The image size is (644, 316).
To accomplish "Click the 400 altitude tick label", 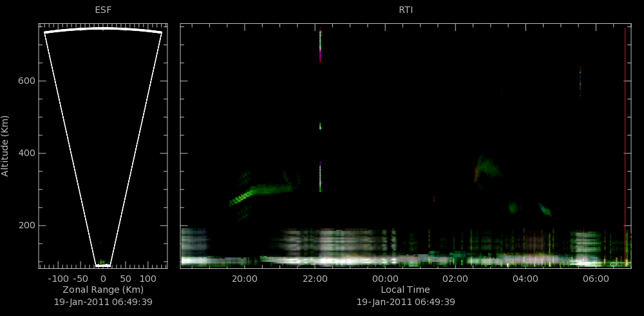I will 26,153.
